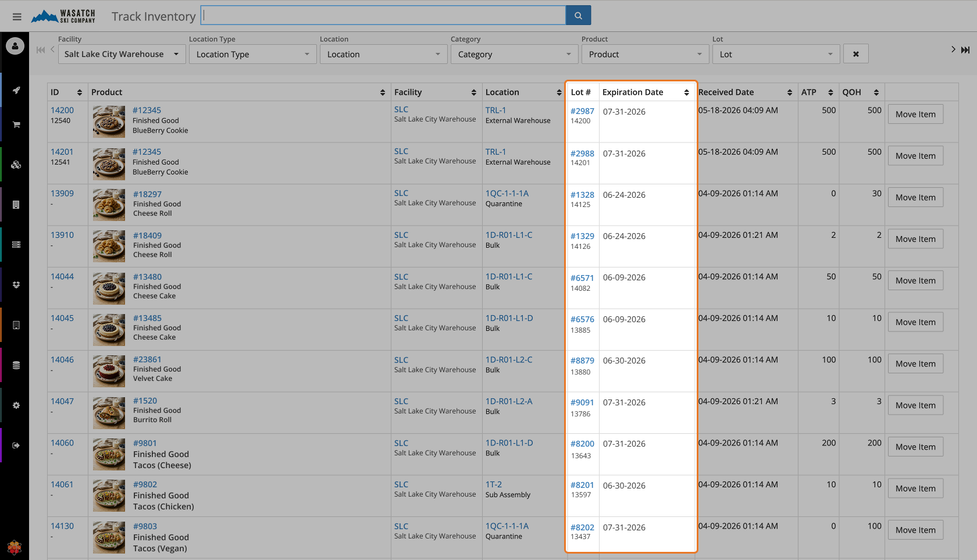977x560 pixels.
Task: Sort by Received Date column arrows
Action: (790, 92)
